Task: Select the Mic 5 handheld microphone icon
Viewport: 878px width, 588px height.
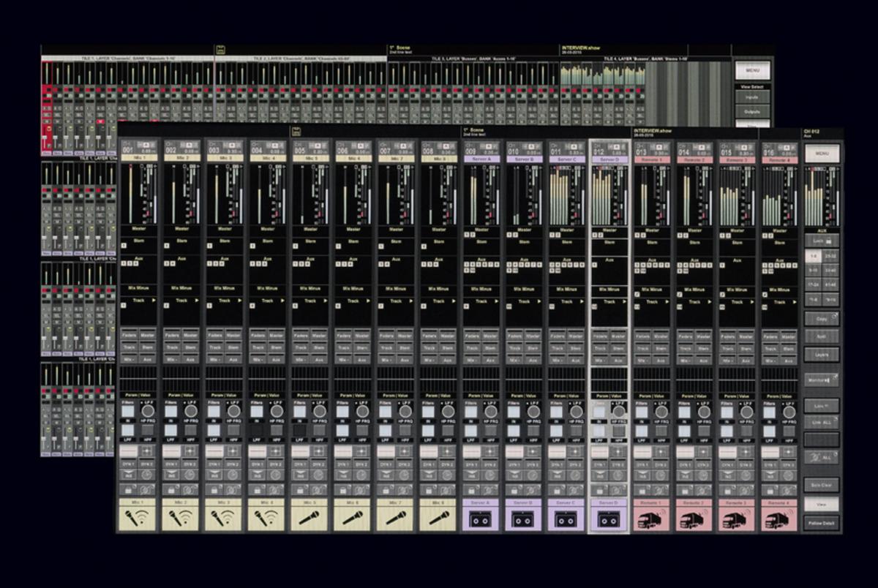Action: [309, 519]
